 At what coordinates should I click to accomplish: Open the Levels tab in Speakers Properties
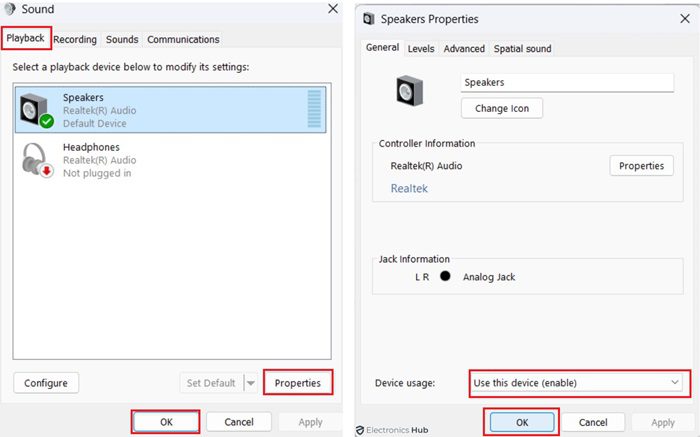pyautogui.click(x=421, y=49)
